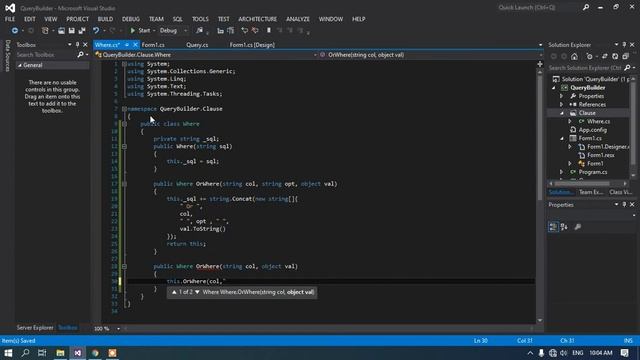This screenshot has height=360, width=640.
Task: Select the Clause folder in Solution Explorer
Action: (587, 113)
